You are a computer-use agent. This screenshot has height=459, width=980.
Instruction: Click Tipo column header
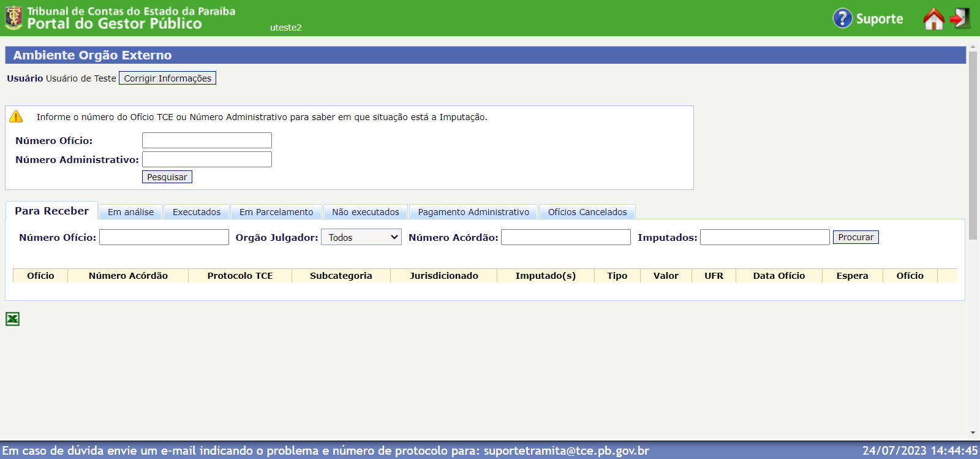pos(617,276)
